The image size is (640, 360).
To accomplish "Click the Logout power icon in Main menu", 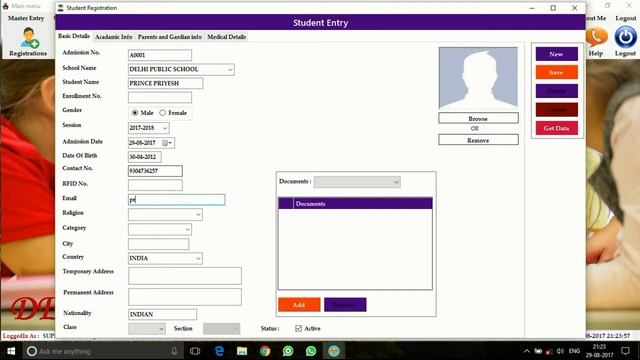I will point(625,38).
